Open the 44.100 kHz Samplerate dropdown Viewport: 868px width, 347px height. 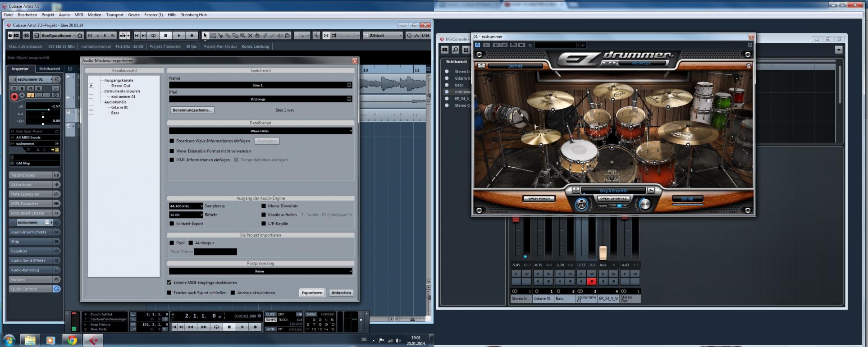click(x=186, y=206)
